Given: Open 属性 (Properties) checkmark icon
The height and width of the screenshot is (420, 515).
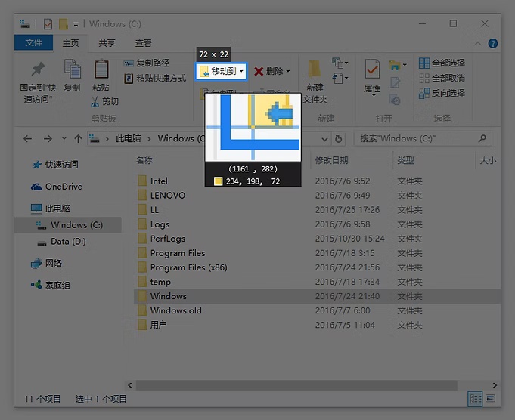Looking at the screenshot, I should (372, 70).
